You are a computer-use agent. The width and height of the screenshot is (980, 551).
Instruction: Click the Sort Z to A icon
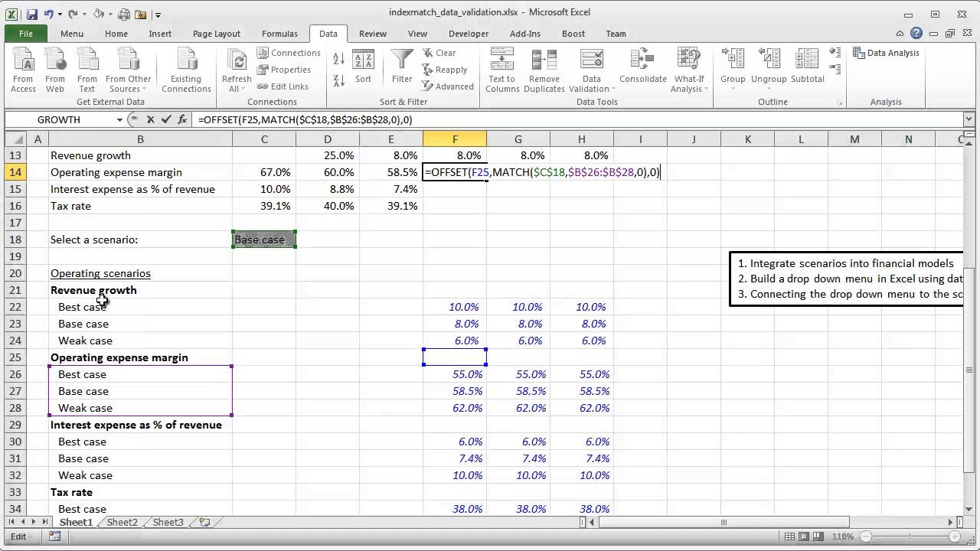[339, 80]
